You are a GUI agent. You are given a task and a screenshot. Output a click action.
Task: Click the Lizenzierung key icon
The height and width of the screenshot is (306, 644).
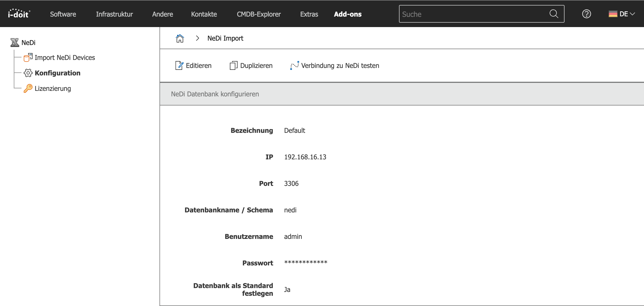[28, 88]
